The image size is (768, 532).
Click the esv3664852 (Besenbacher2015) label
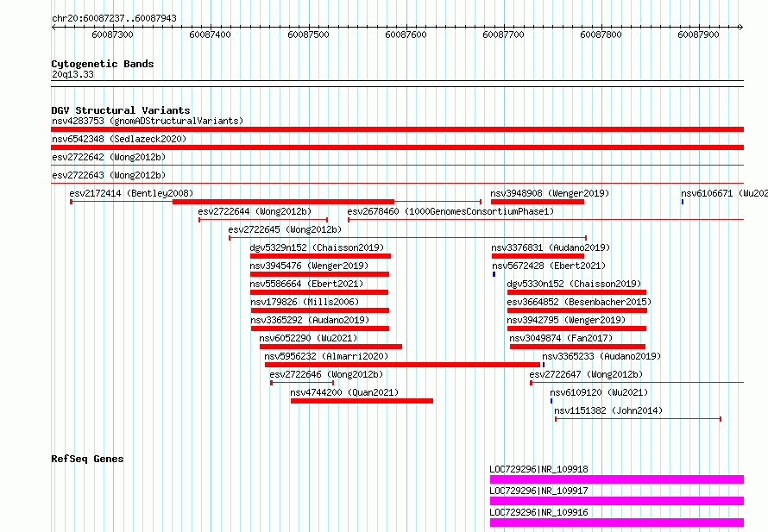pos(579,302)
